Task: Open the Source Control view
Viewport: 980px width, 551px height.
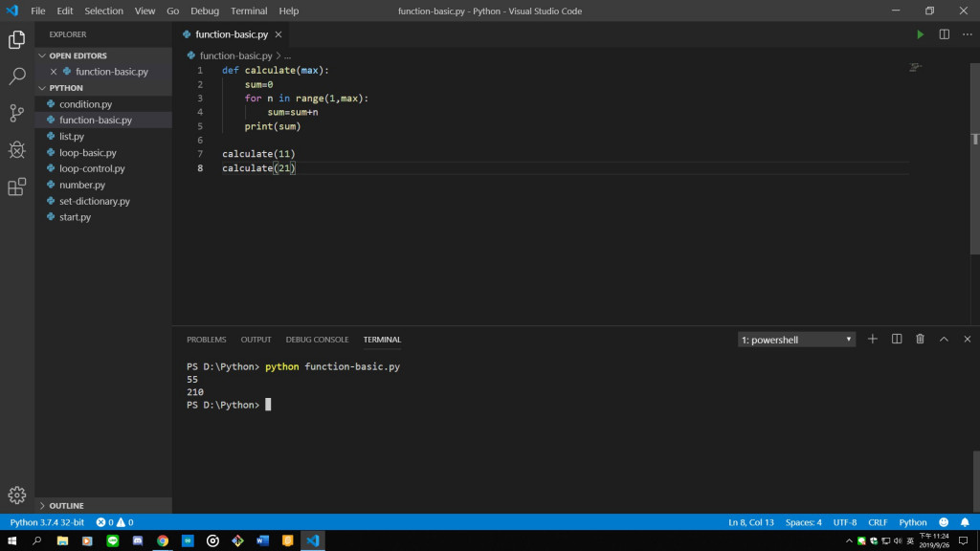Action: pyautogui.click(x=17, y=113)
